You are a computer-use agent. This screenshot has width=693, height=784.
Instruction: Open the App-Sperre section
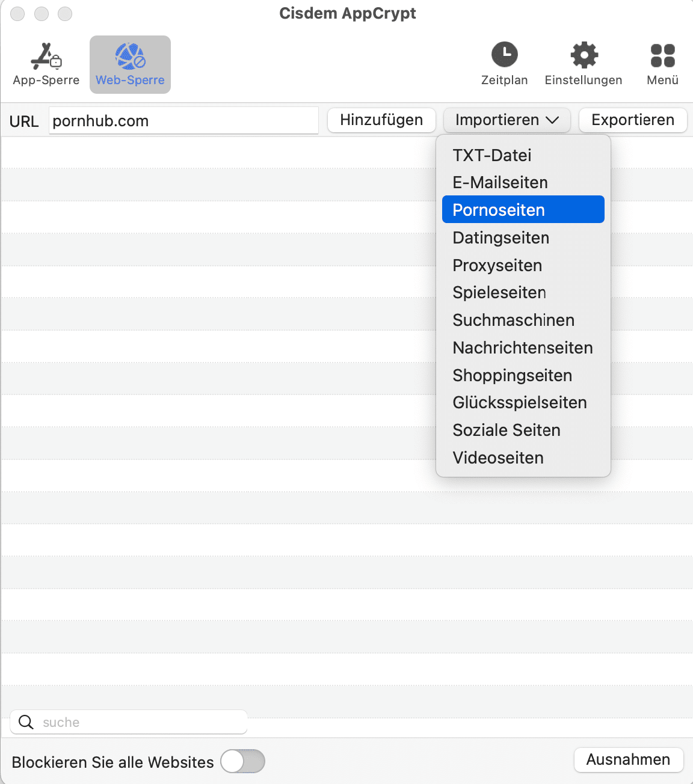point(46,64)
